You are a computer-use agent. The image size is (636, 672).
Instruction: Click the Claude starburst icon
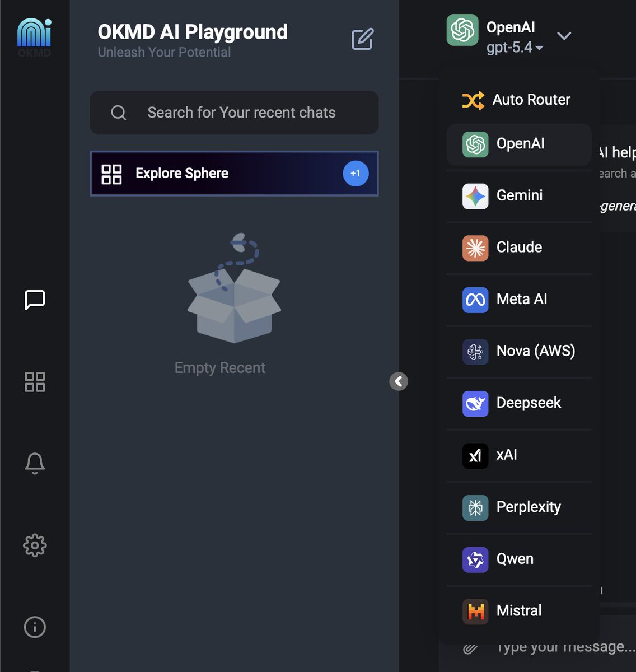pyautogui.click(x=475, y=248)
